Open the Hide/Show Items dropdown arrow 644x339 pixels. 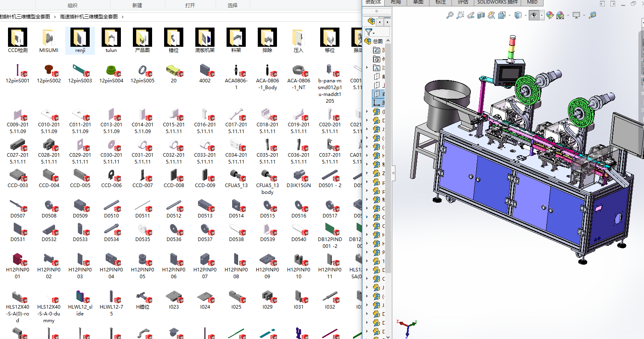click(542, 16)
